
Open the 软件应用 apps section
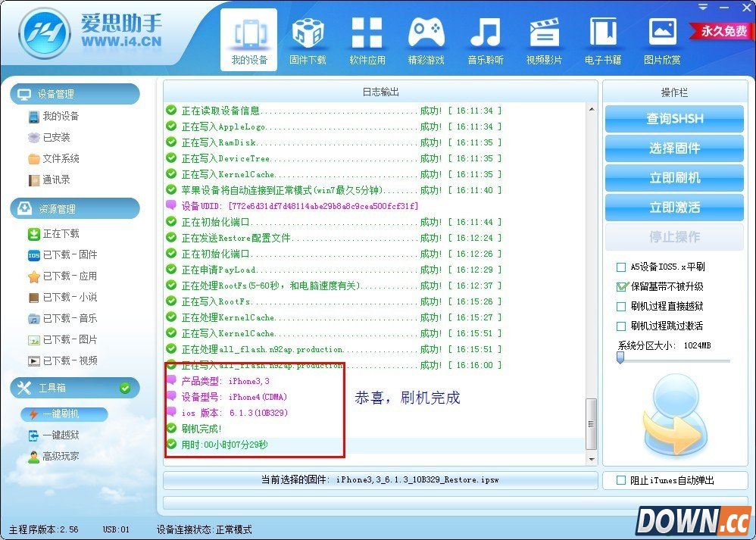(x=367, y=36)
